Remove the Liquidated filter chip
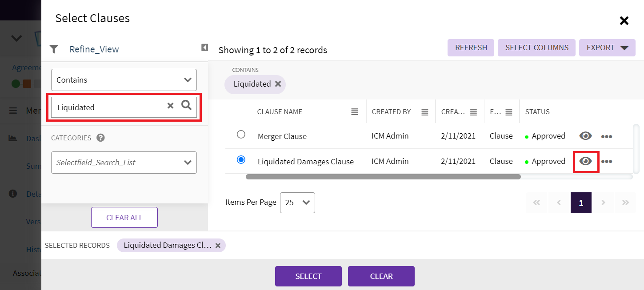 (278, 84)
